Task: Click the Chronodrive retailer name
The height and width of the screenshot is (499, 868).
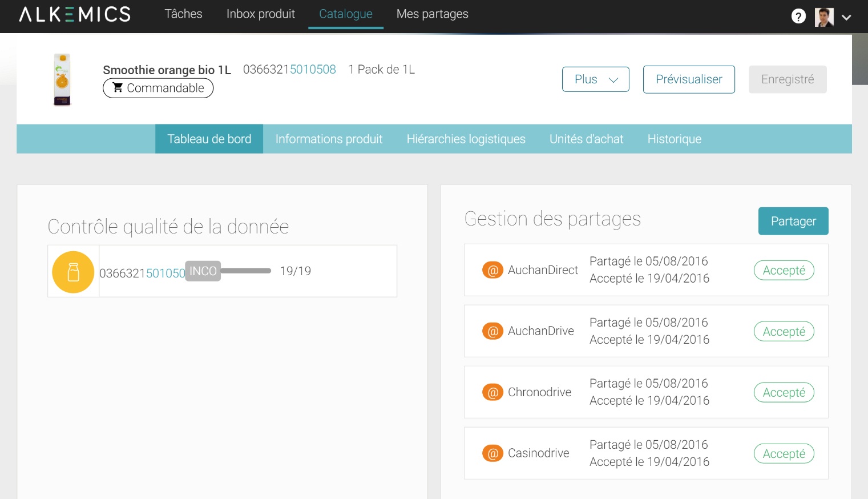Action: (539, 392)
